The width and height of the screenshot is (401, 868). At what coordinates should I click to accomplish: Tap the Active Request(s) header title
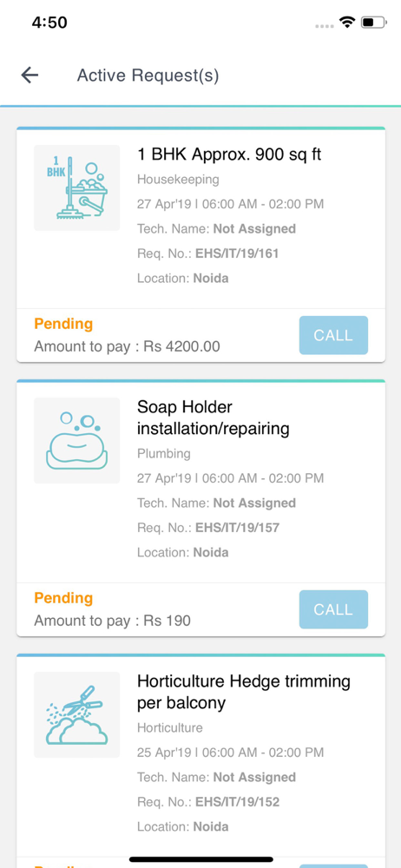pos(148,76)
